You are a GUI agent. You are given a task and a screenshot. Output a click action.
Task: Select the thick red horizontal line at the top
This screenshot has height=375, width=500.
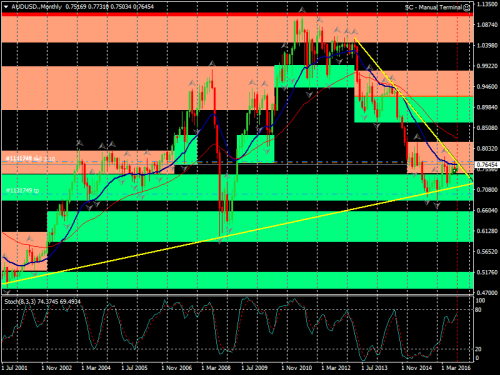[x=237, y=14]
